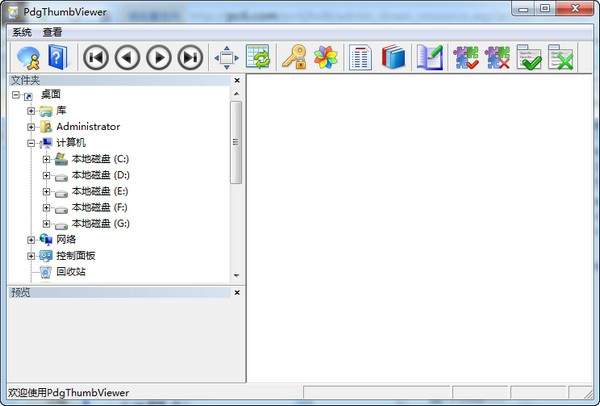
Task: Click the Administrator user folder icon
Action: [46, 127]
